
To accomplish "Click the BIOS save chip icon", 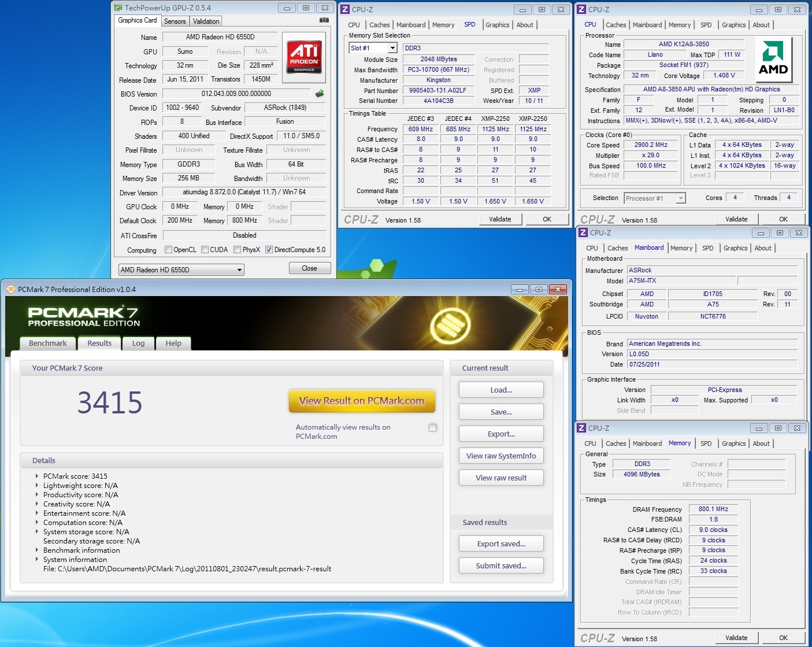I will (320, 94).
